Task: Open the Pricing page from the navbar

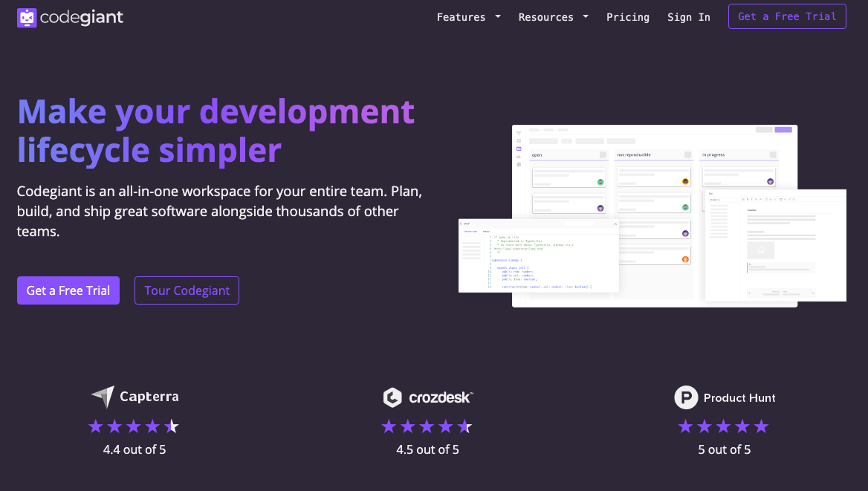Action: (x=627, y=17)
